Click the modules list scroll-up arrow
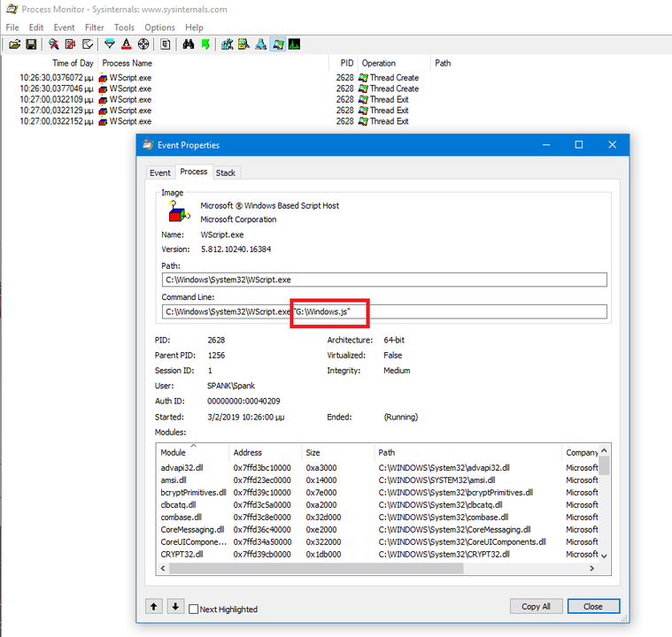The image size is (672, 637). point(604,450)
